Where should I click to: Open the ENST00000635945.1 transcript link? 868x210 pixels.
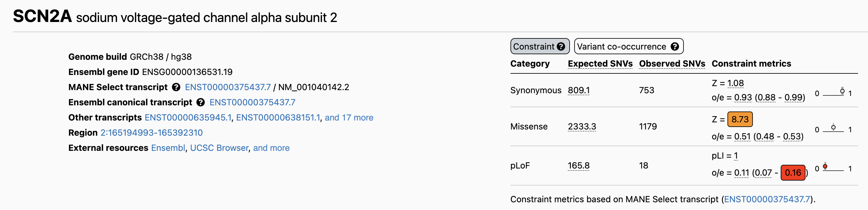click(188, 118)
